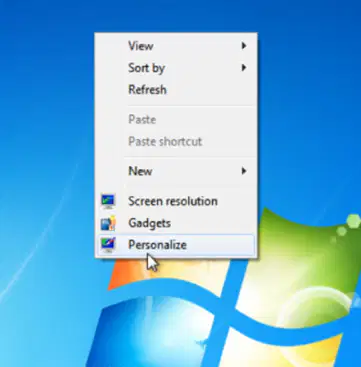Expand the arrow next to Sort by
The width and height of the screenshot is (361, 367).
tap(244, 68)
